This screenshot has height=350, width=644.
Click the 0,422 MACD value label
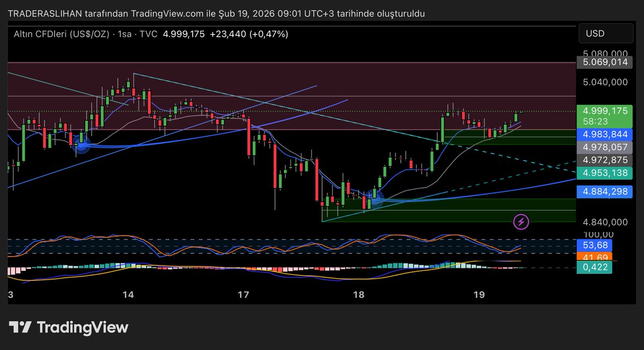point(595,267)
